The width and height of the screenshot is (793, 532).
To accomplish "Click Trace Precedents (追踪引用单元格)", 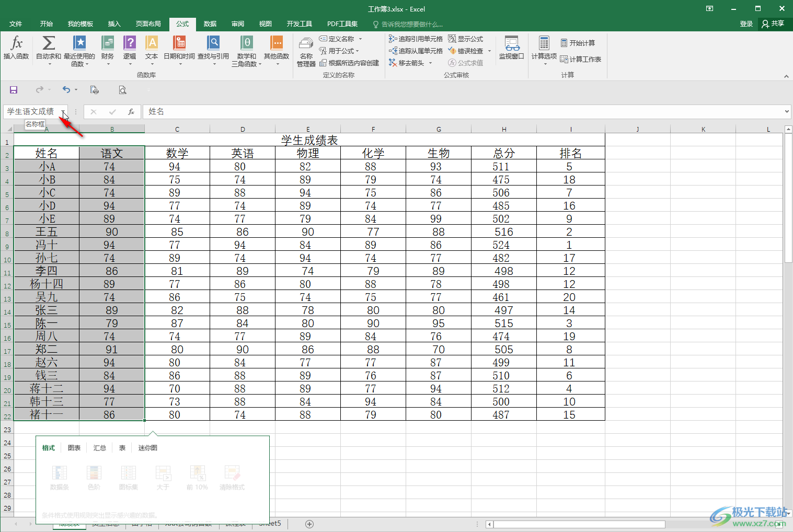I will pos(416,39).
